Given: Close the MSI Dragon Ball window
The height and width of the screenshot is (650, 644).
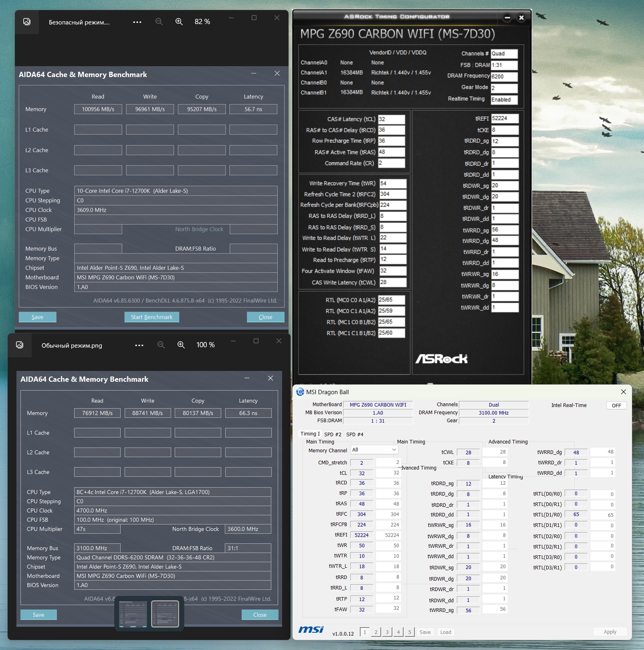Looking at the screenshot, I should tap(623, 392).
